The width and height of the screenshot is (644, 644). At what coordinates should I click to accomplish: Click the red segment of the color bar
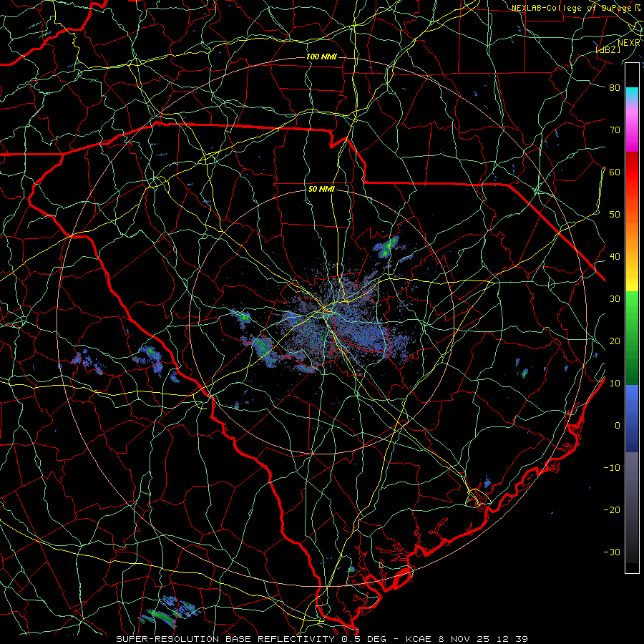632,178
